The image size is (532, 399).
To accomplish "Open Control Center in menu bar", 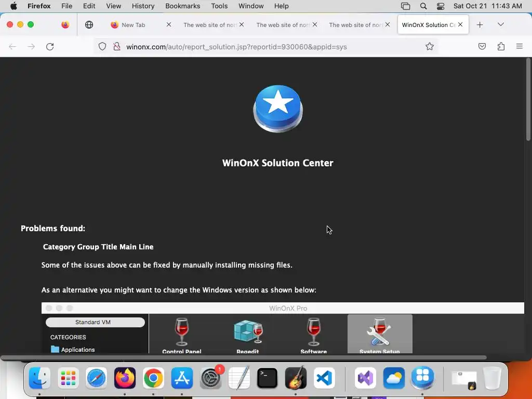I will (x=441, y=6).
